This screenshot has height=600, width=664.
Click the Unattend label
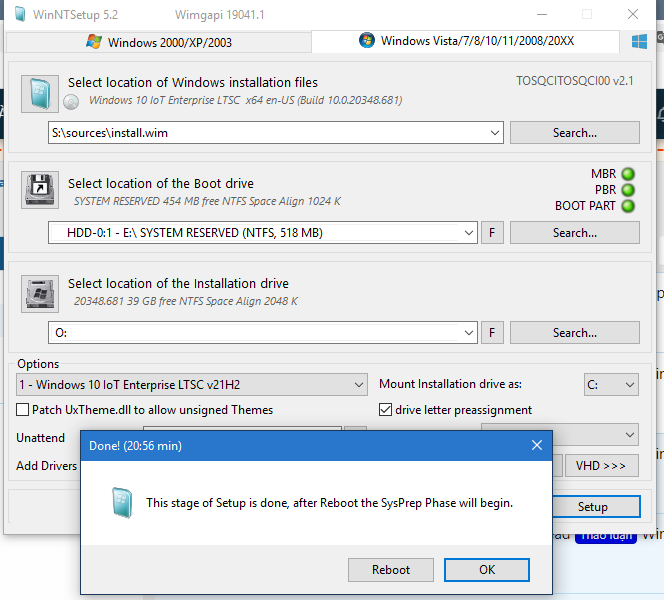(x=41, y=437)
